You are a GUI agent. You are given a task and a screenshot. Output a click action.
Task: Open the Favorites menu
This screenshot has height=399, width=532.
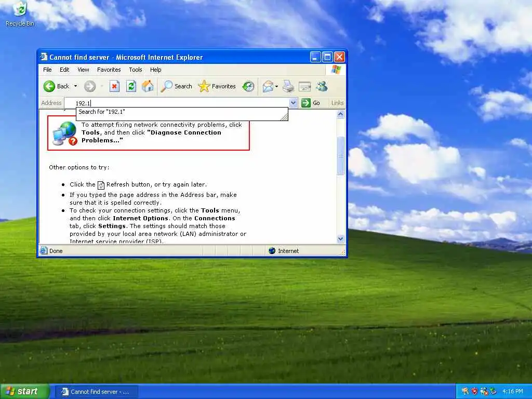coord(109,70)
